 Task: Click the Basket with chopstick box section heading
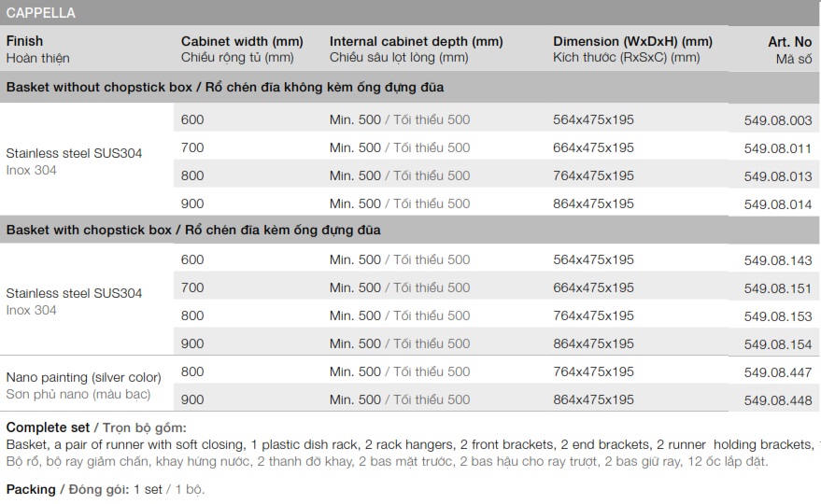click(x=193, y=230)
